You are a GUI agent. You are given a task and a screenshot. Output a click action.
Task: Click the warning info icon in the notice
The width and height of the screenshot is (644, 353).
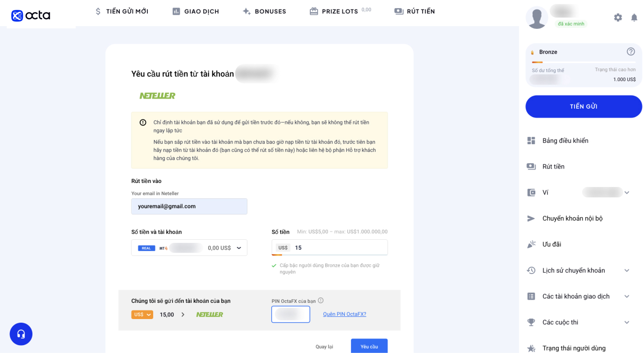point(143,122)
